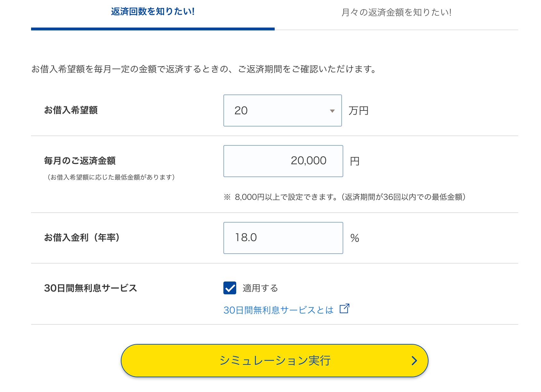Viewport: 541px width, 392px height.
Task: Open the 30日間無利息サービスとは link
Action: [x=278, y=310]
